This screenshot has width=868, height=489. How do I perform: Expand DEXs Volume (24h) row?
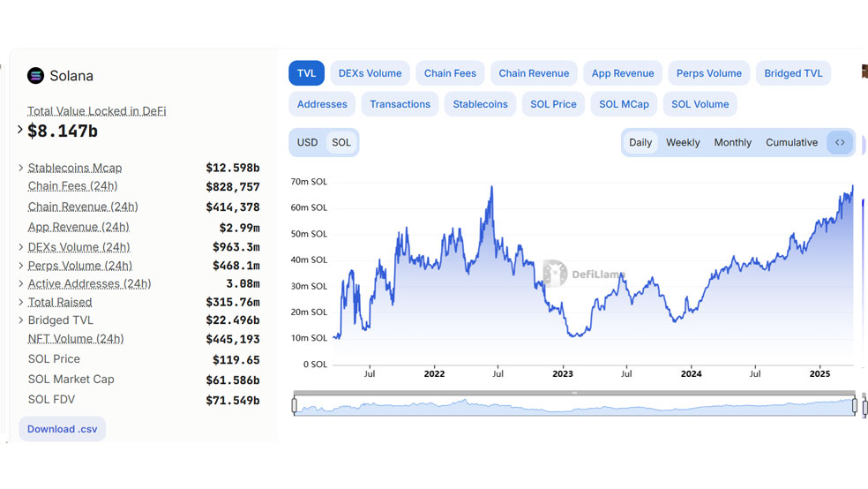(x=20, y=247)
